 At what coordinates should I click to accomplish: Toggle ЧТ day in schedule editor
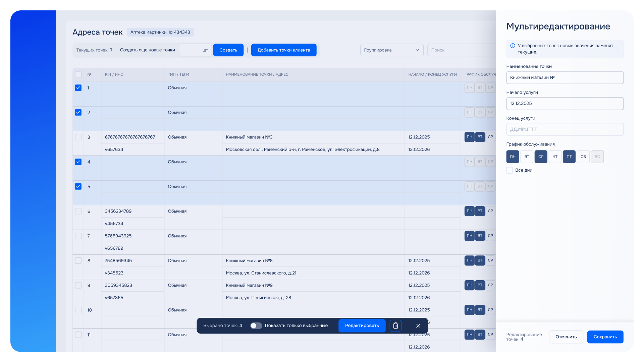(555, 157)
